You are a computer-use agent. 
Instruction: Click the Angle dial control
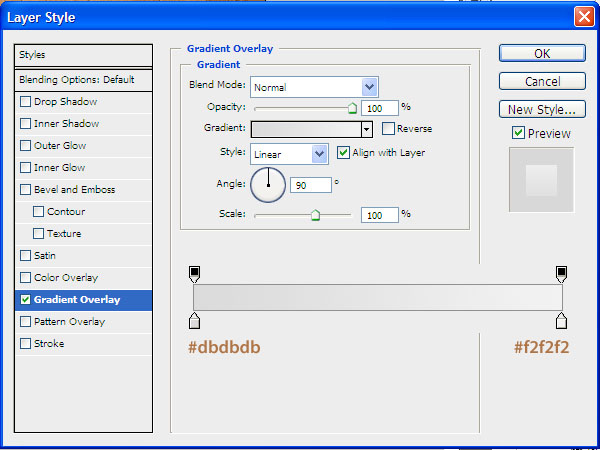(x=268, y=184)
